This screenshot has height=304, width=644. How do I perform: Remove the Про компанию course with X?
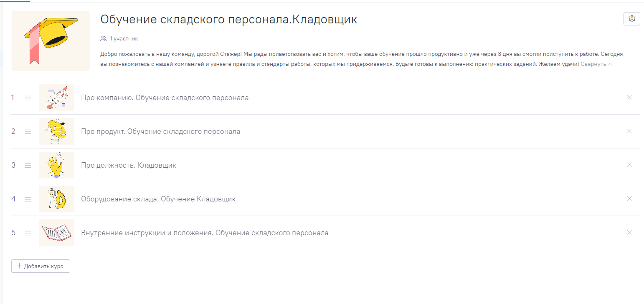[629, 97]
